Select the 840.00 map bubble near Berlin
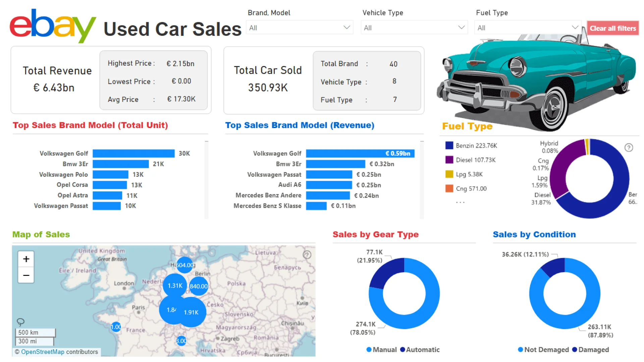The image size is (644, 362). point(199,286)
